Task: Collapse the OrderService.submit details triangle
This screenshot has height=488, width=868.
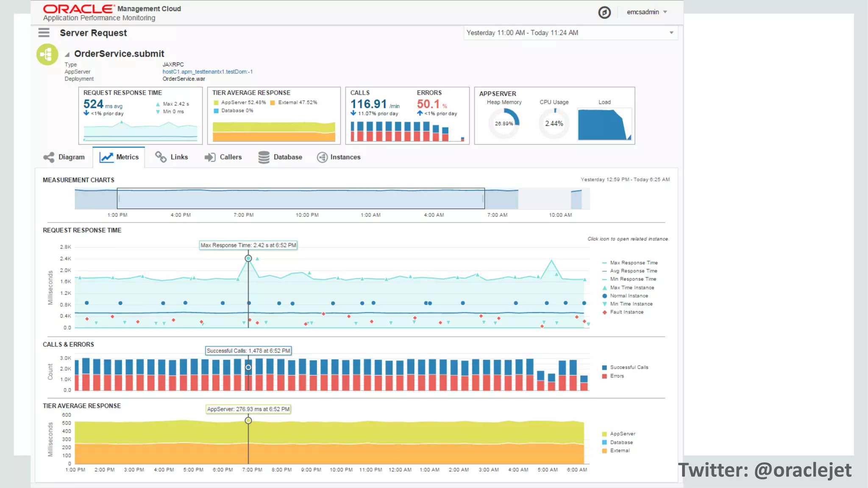Action: pos(67,55)
